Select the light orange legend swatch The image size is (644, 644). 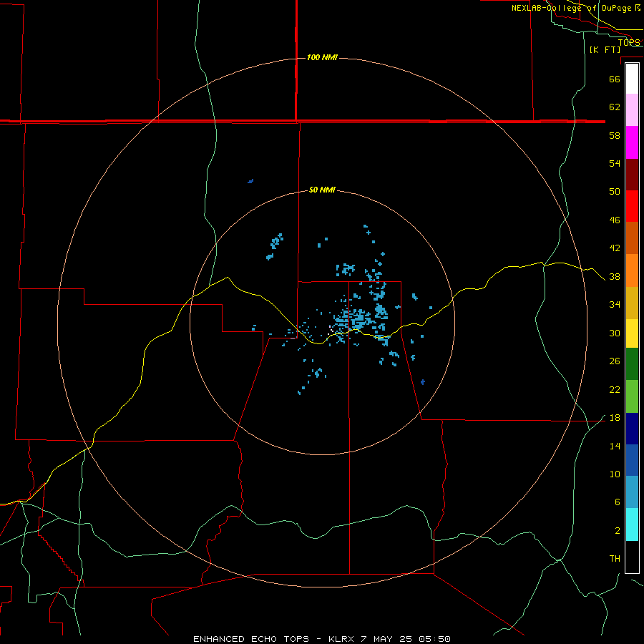[632, 270]
